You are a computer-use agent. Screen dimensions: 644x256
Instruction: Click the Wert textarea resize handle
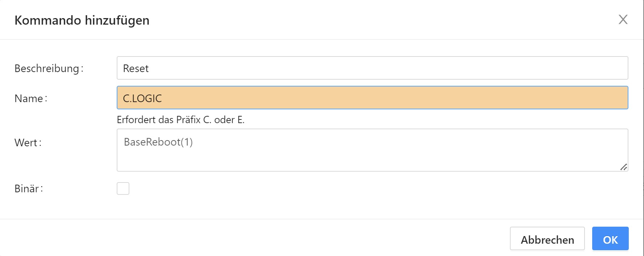(623, 167)
